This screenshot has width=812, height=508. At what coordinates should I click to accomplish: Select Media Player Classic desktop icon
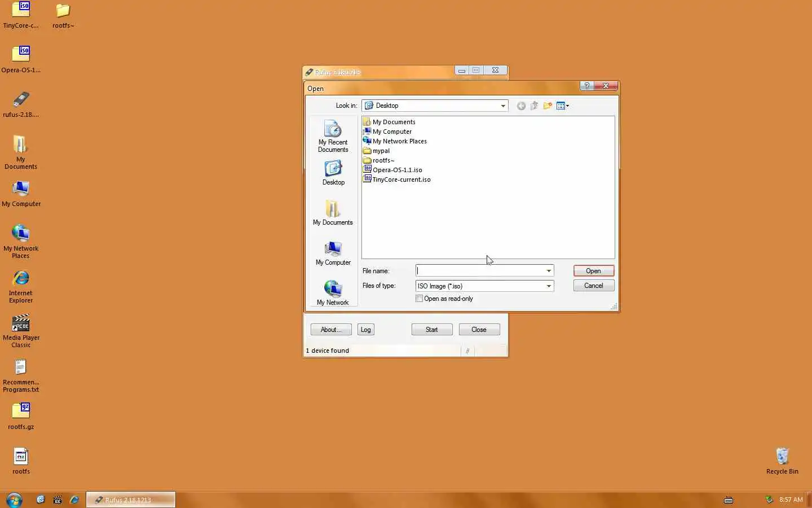click(x=21, y=331)
